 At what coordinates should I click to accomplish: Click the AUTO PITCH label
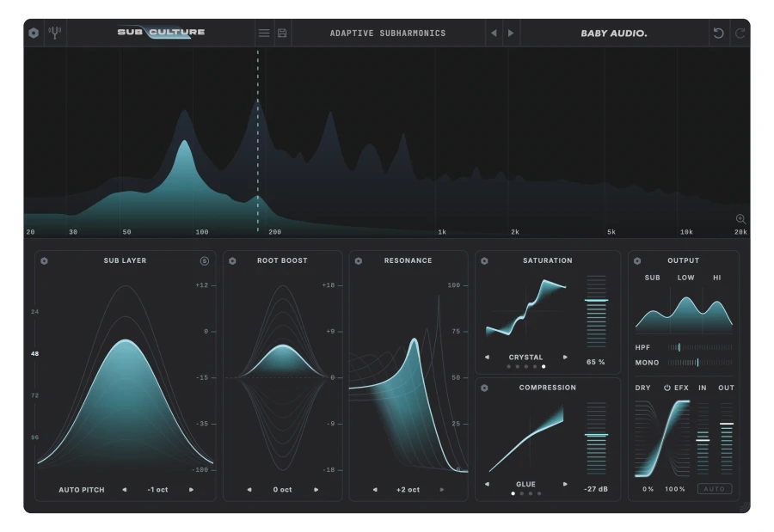pos(82,490)
